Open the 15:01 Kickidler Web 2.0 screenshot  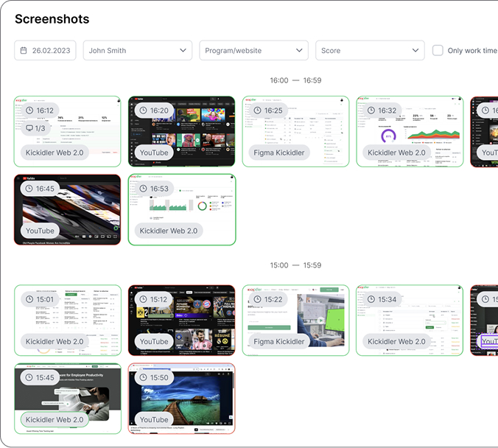click(67, 321)
